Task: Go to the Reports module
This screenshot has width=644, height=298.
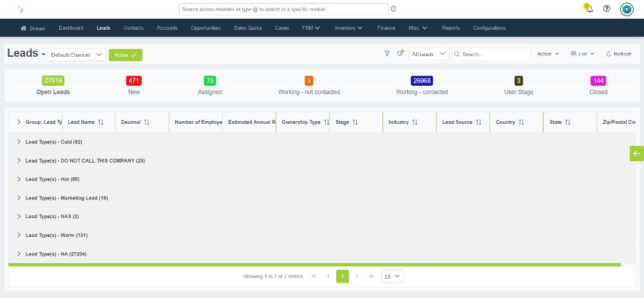Action: coord(451,28)
